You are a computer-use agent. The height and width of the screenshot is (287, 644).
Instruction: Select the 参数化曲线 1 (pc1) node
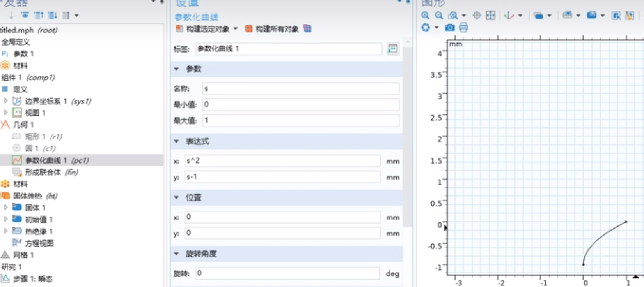click(57, 160)
